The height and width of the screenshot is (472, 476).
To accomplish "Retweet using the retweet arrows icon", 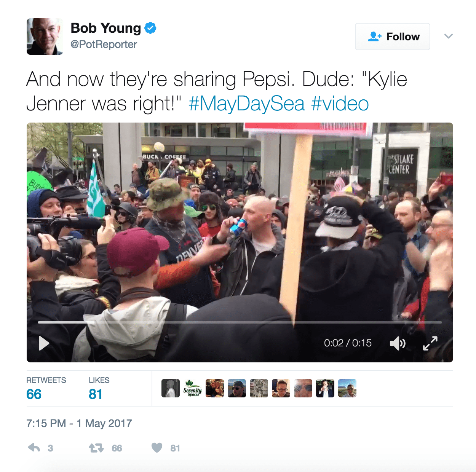I will pyautogui.click(x=96, y=448).
